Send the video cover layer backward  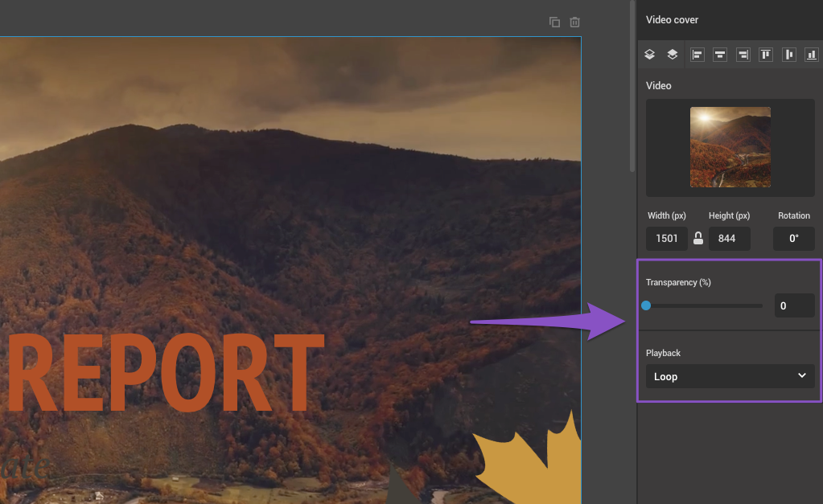click(650, 55)
